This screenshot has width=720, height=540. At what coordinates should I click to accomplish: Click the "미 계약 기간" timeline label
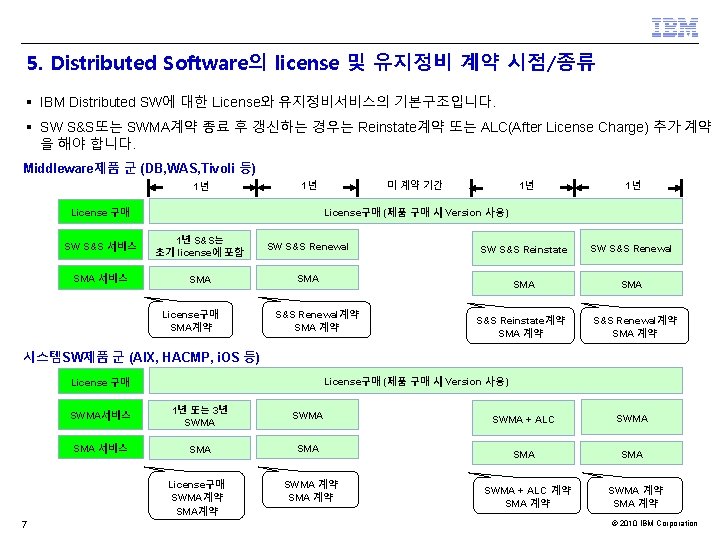tap(415, 185)
